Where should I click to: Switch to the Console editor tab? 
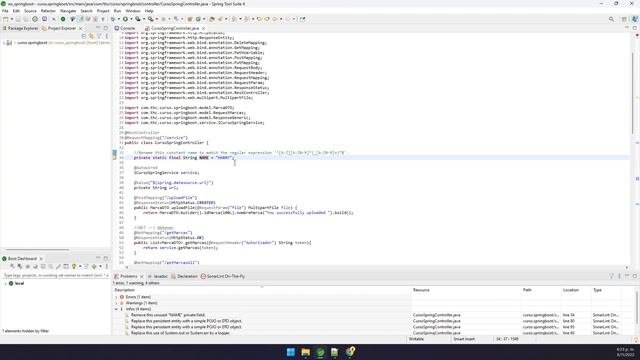(125, 28)
